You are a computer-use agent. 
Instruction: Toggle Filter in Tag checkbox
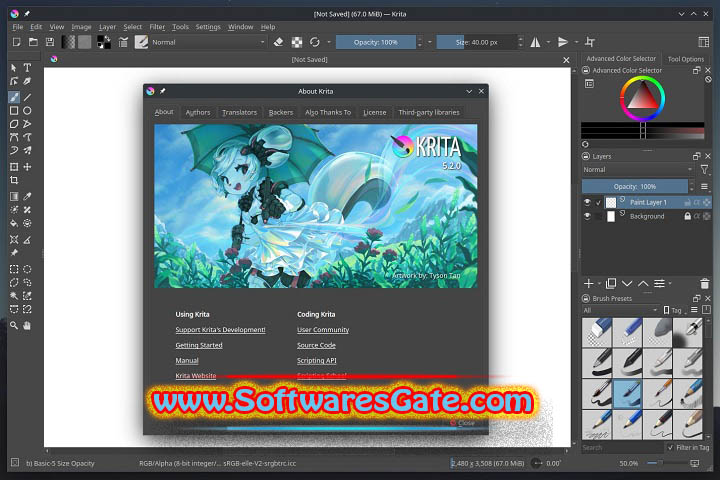click(671, 447)
